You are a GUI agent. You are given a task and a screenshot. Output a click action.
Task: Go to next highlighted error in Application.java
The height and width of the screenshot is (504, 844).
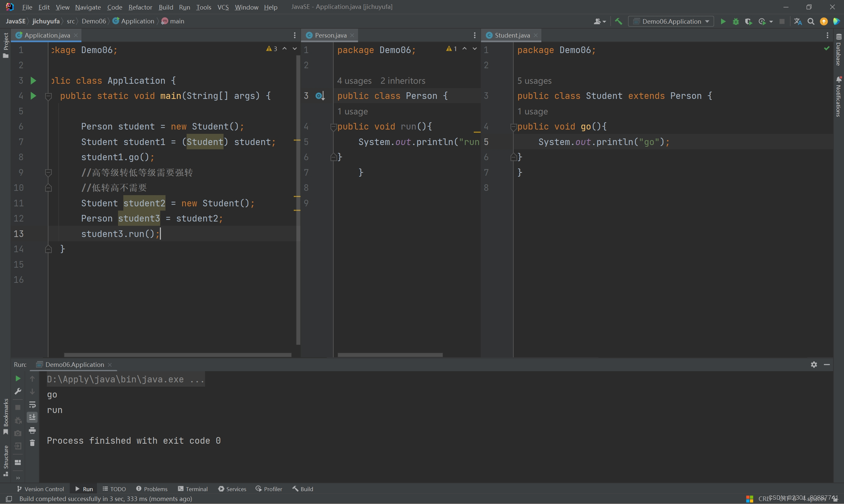pos(294,49)
